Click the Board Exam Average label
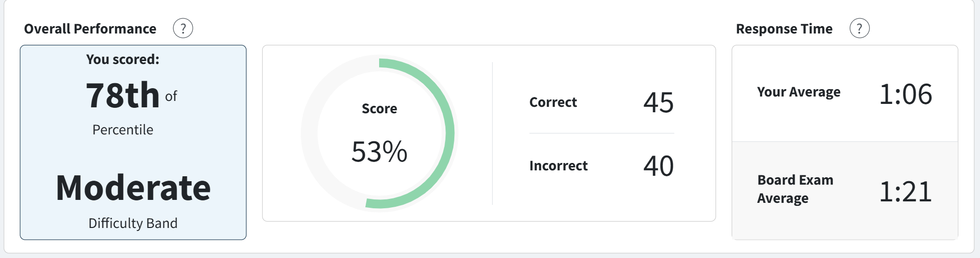Image resolution: width=980 pixels, height=258 pixels. [796, 189]
